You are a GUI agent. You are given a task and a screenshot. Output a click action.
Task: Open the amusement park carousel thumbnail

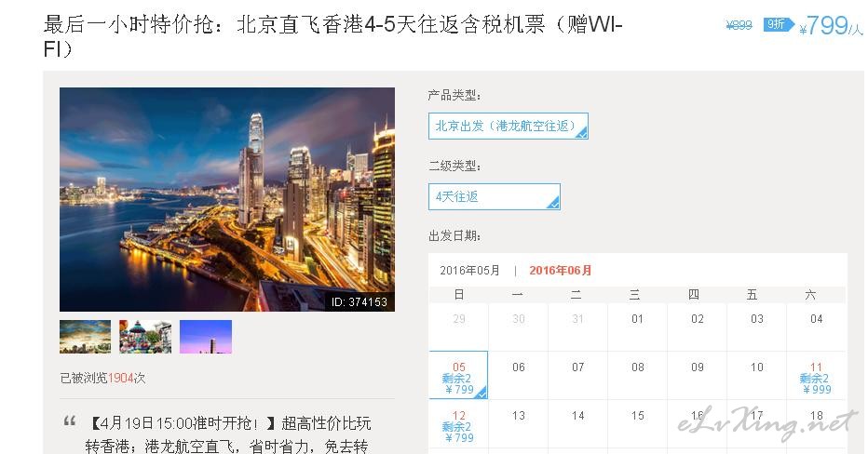145,337
